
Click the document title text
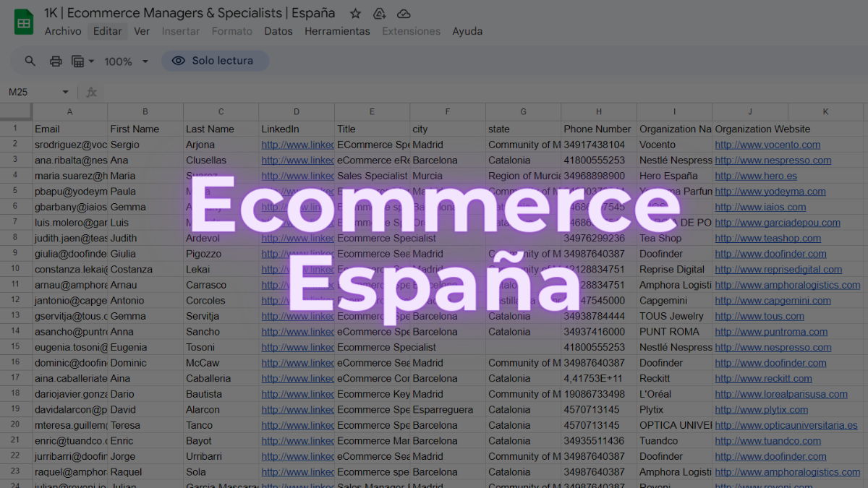coord(190,13)
